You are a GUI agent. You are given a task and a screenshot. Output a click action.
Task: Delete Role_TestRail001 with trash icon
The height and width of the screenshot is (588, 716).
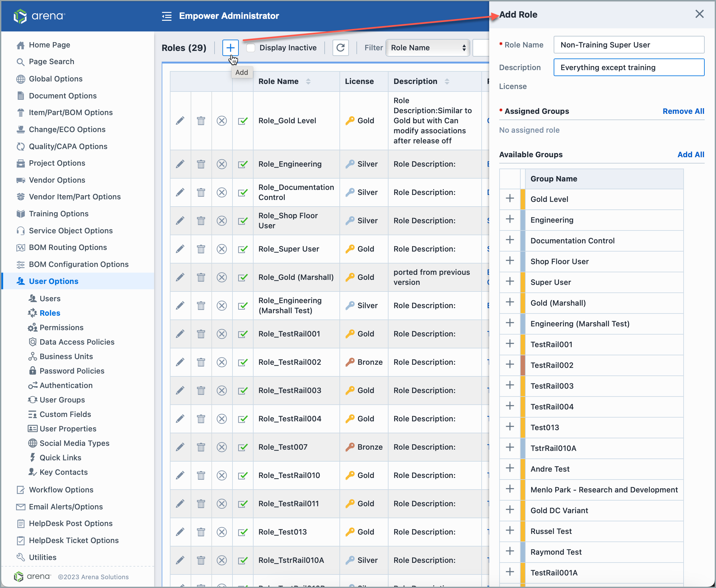pos(201,334)
